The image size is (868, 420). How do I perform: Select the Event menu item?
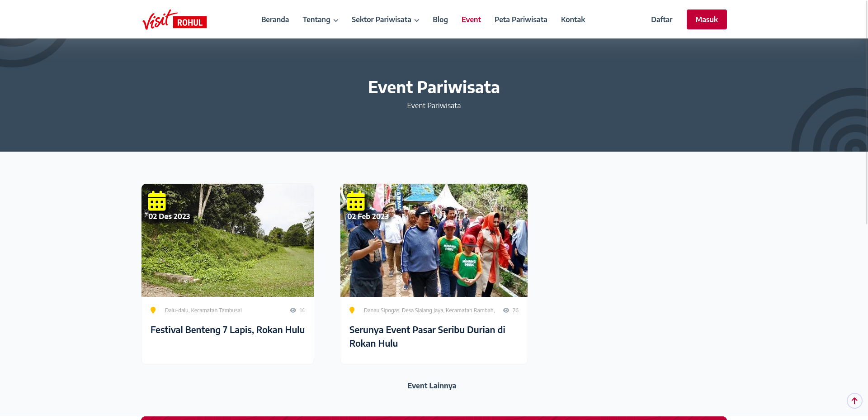471,19
